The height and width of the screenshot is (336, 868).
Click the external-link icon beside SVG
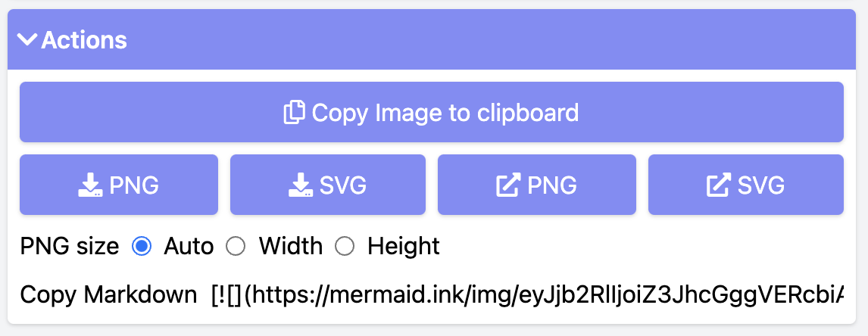[x=719, y=185]
